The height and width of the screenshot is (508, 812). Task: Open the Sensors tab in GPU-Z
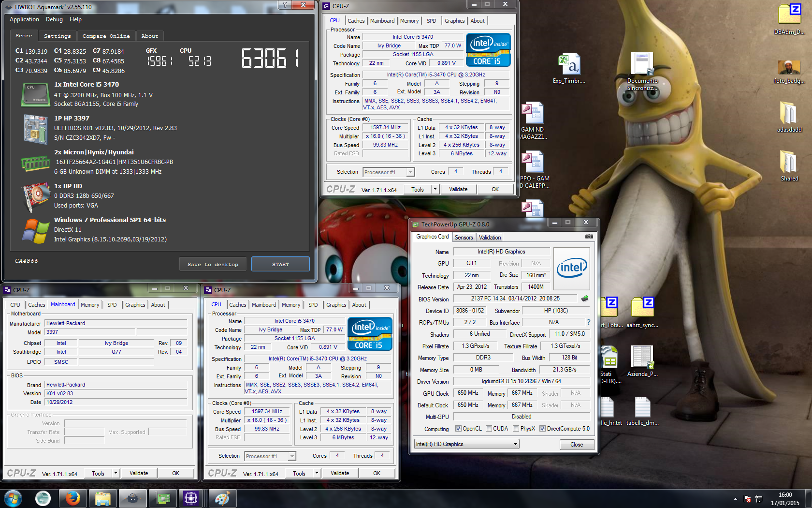[464, 238]
